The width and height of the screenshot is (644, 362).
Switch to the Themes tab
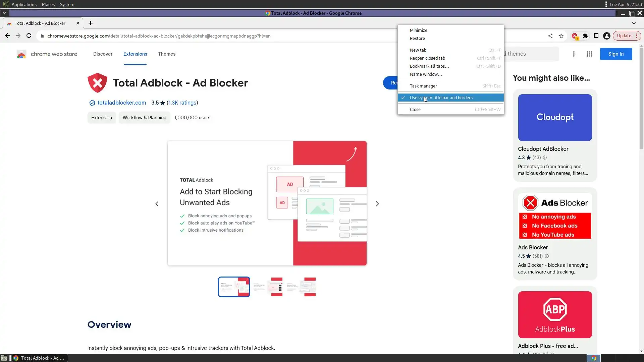[166, 54]
